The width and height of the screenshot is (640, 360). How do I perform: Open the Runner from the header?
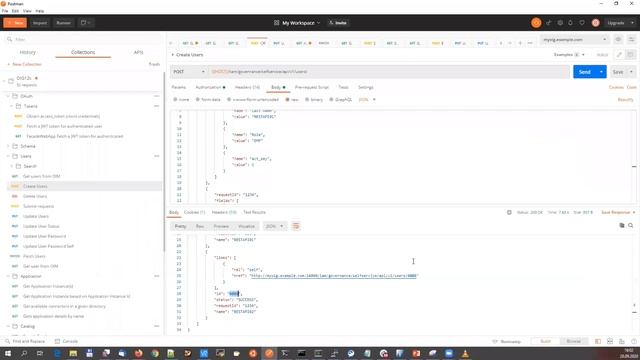pyautogui.click(x=63, y=23)
